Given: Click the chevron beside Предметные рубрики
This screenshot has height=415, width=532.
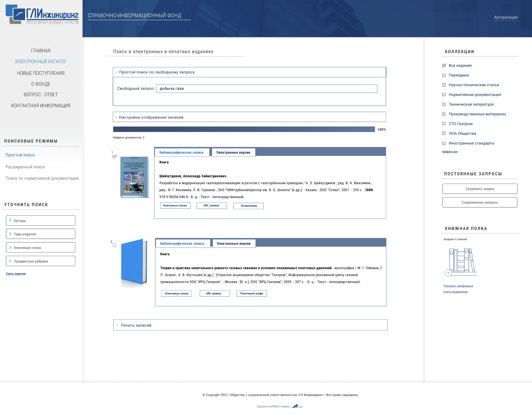Looking at the screenshot, I should [10, 261].
